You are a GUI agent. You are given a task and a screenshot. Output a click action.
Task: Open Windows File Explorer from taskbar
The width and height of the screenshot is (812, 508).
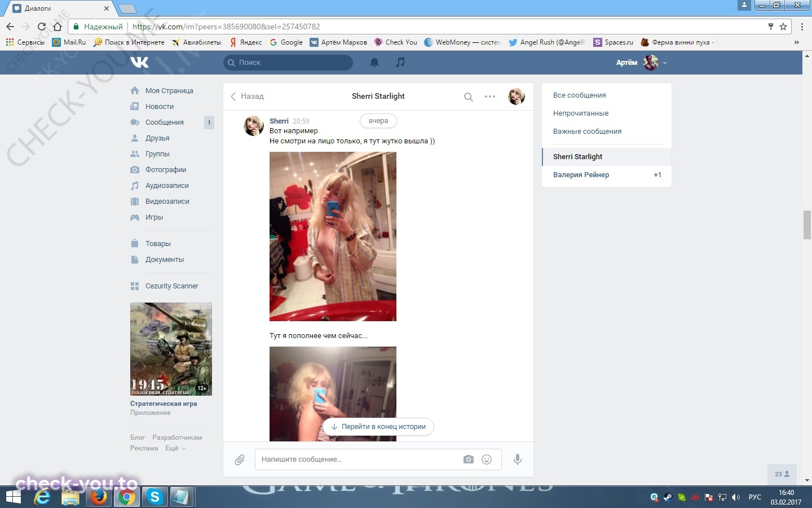tap(70, 497)
